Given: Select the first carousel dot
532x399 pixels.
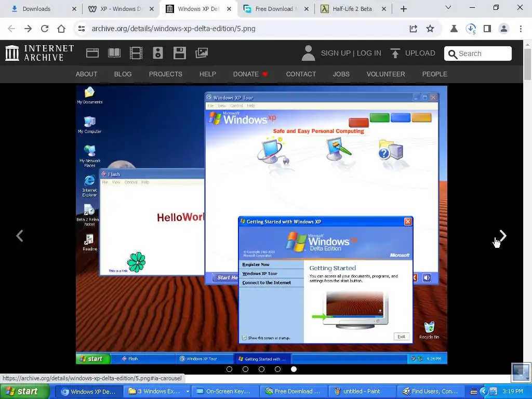Looking at the screenshot, I should (229, 369).
